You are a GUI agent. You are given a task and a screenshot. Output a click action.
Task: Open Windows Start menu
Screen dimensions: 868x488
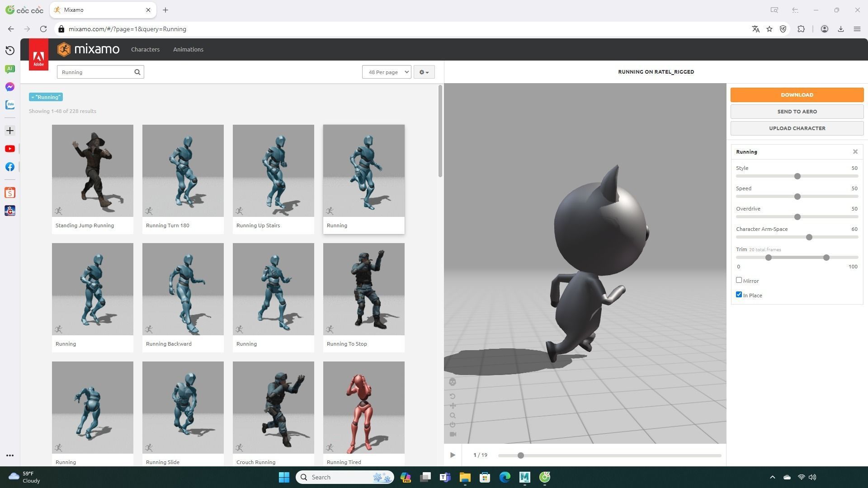[x=284, y=477]
